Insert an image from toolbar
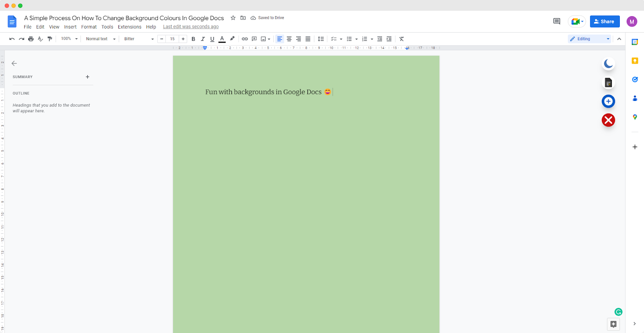This screenshot has width=644, height=333. (x=263, y=39)
